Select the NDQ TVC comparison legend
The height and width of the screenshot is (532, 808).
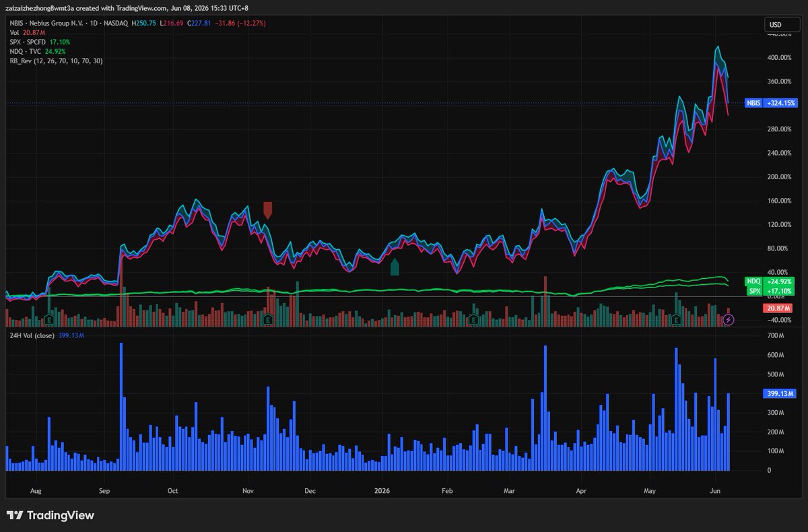pos(37,51)
